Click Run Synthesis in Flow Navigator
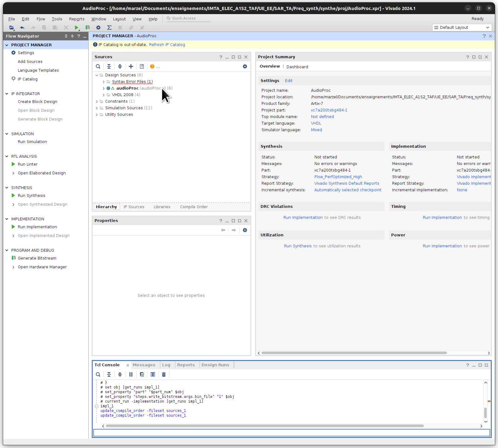Screen dimensions: 498x448 [x=31, y=196]
